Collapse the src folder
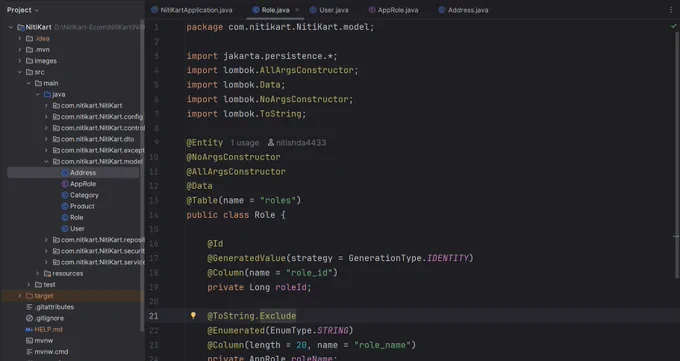 click(20, 72)
